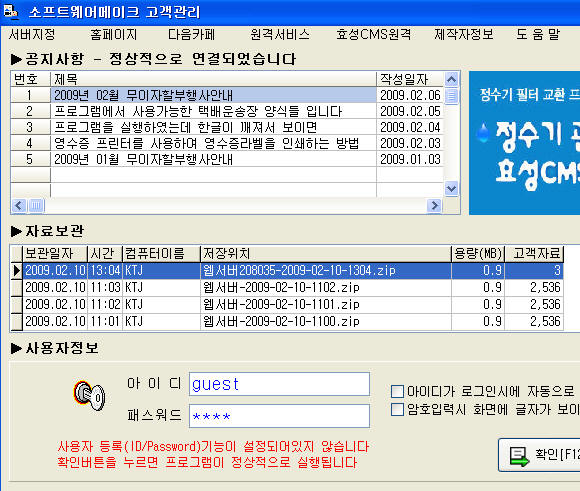The height and width of the screenshot is (491, 580).
Task: Click the 확인[F12] button
Action: coord(539,455)
